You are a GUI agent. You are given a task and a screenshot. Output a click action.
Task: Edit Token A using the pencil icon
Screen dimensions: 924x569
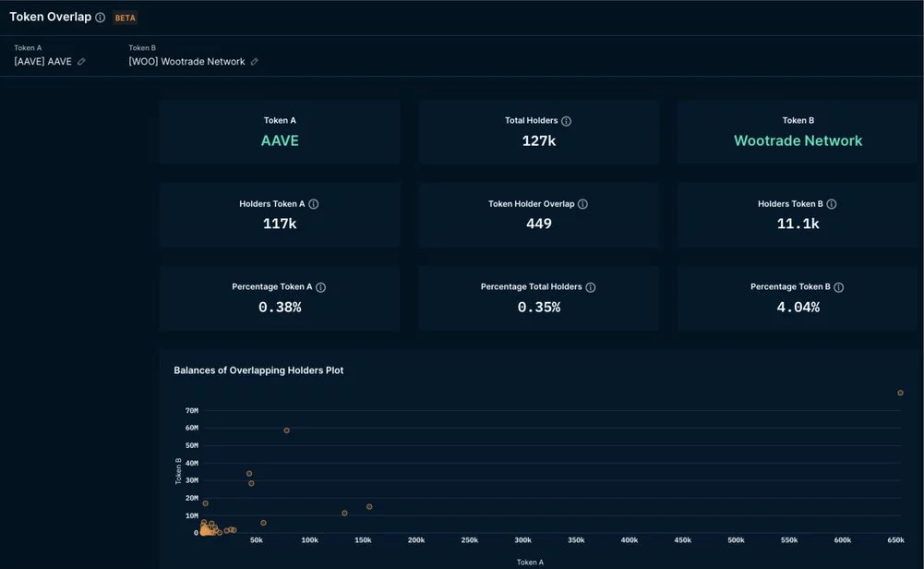[x=81, y=62]
